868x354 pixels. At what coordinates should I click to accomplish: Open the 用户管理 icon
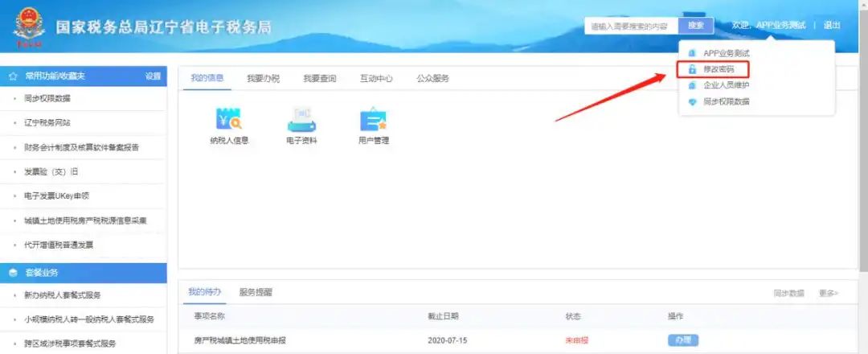pos(373,118)
